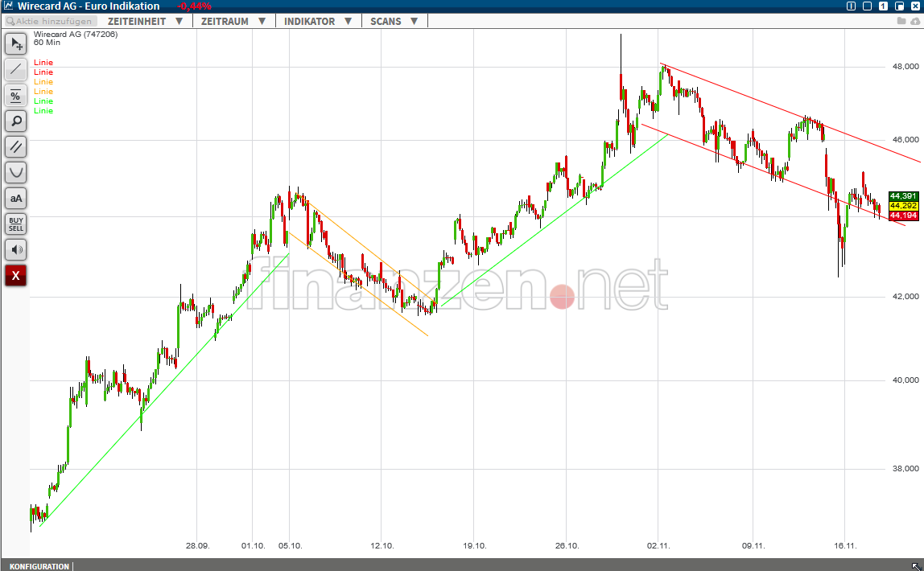Click the 'Wirecard AG - Euro Indikation' window title
Viewport: 924px width, 571px height.
coord(89,6)
